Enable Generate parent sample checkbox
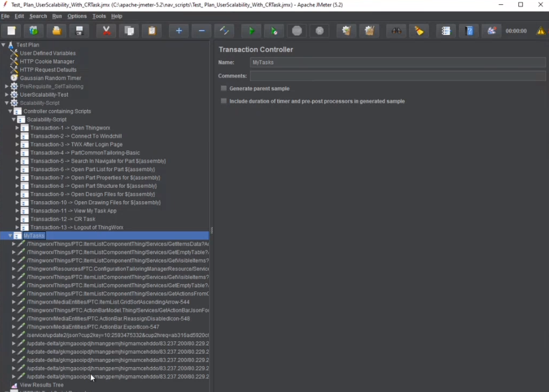 224,88
